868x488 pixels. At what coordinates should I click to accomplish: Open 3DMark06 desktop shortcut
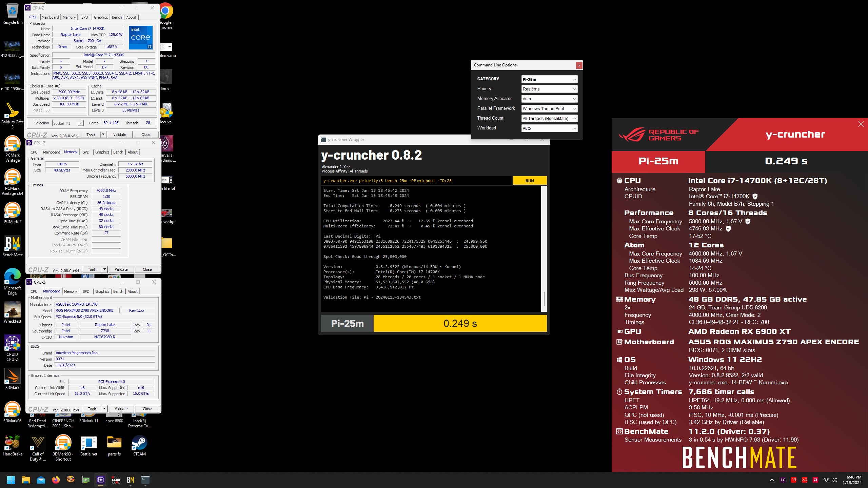click(12, 412)
